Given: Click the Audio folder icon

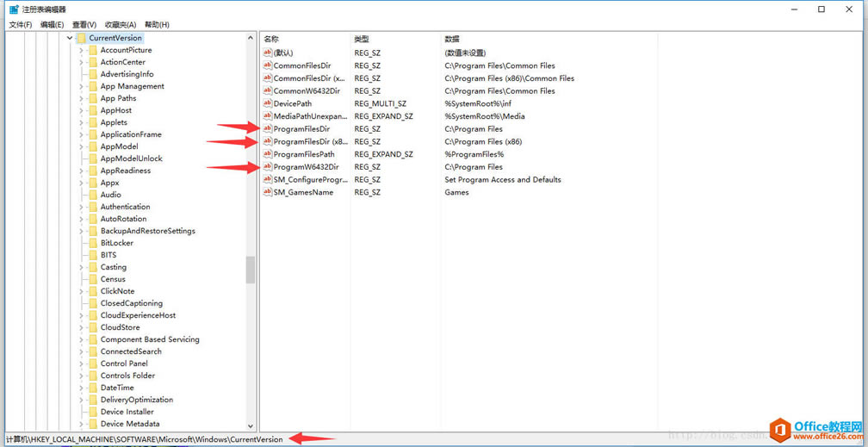Looking at the screenshot, I should coord(92,195).
